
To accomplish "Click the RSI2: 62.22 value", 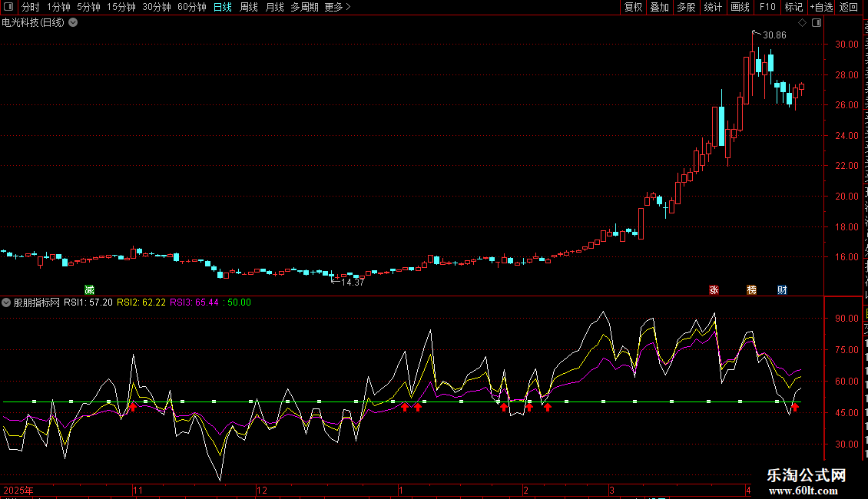I will [141, 302].
